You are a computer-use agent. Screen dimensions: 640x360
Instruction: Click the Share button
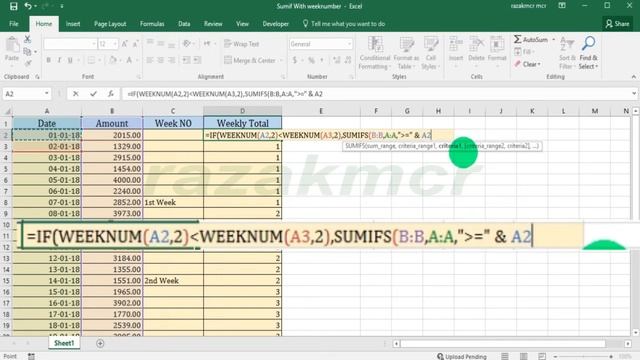pyautogui.click(x=617, y=24)
